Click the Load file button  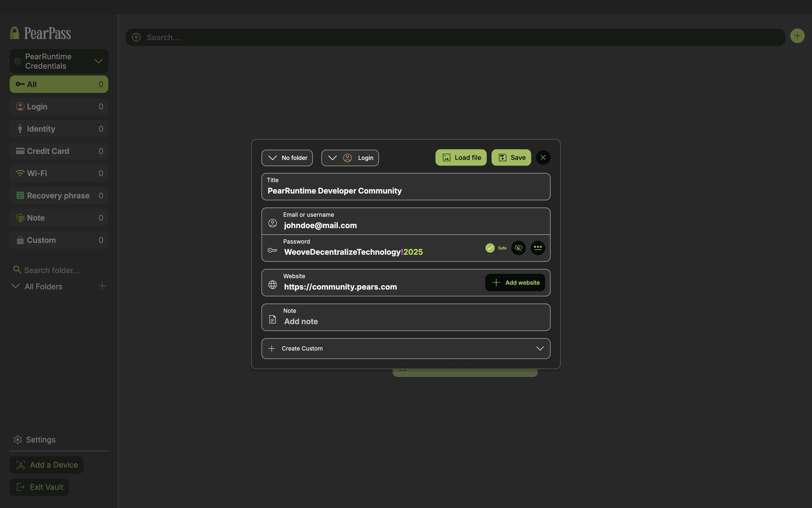[461, 158]
